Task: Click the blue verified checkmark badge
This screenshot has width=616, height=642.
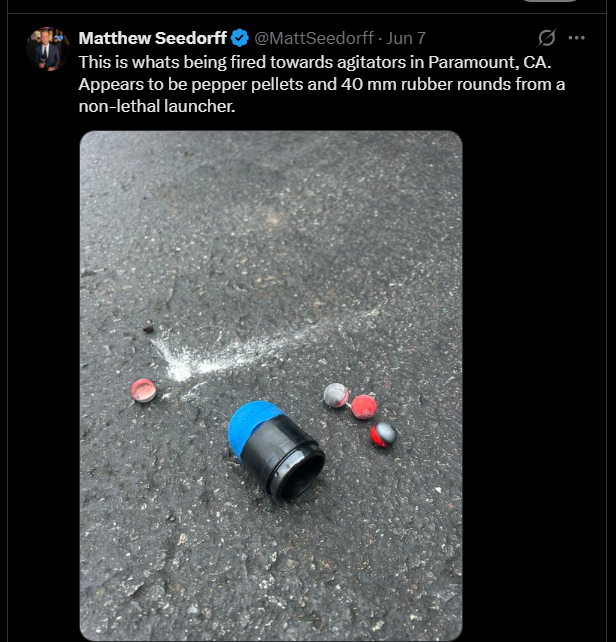Action: coord(240,38)
